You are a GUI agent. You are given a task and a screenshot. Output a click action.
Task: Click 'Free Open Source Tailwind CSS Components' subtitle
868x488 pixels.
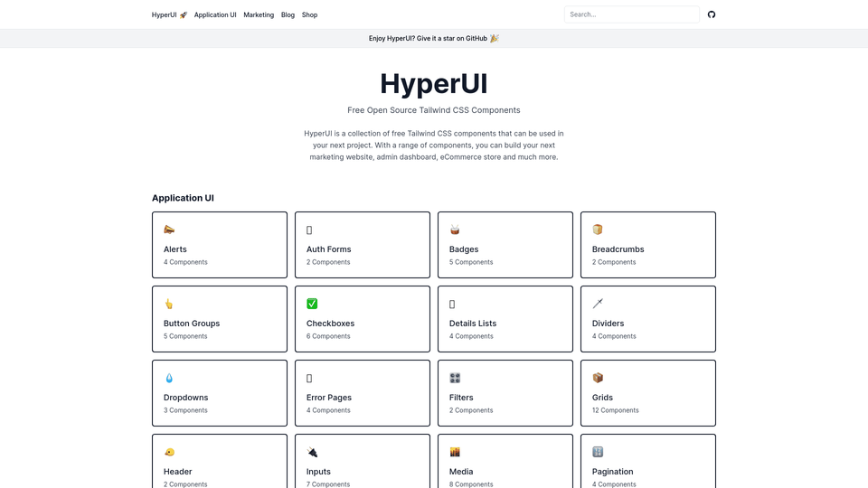click(433, 110)
